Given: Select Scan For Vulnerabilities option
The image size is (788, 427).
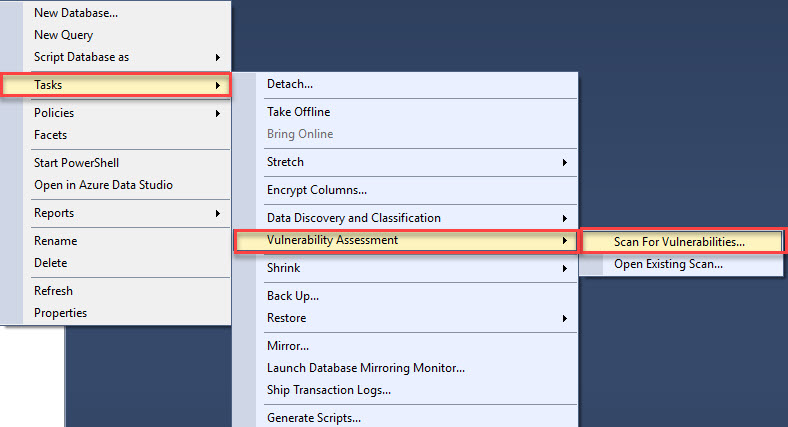Looking at the screenshot, I should point(681,242).
